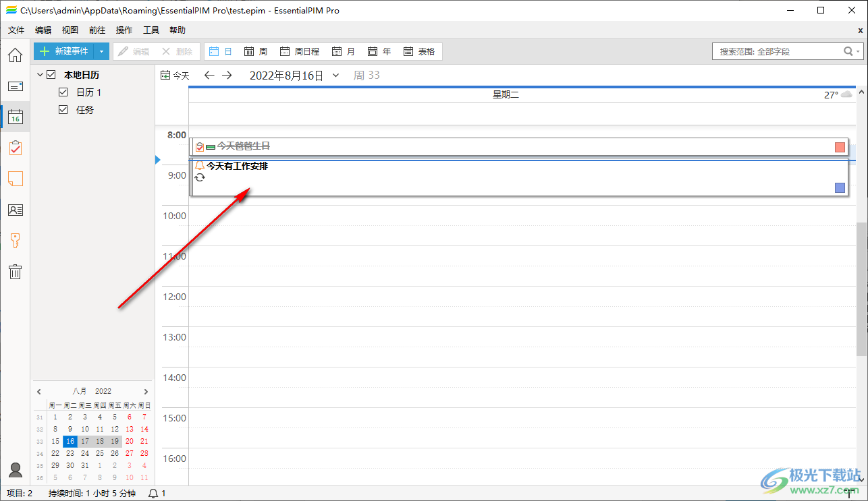The width and height of the screenshot is (868, 501).
Task: Go to previous month in mini calendar
Action: pyautogui.click(x=39, y=391)
